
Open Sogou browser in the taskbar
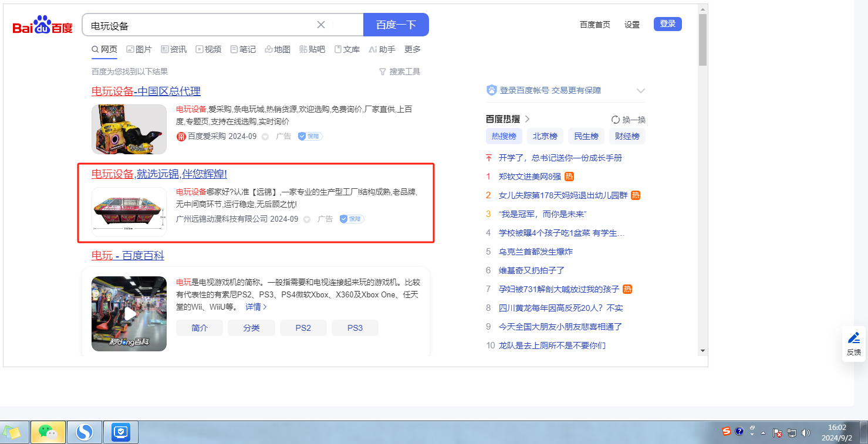coord(85,432)
